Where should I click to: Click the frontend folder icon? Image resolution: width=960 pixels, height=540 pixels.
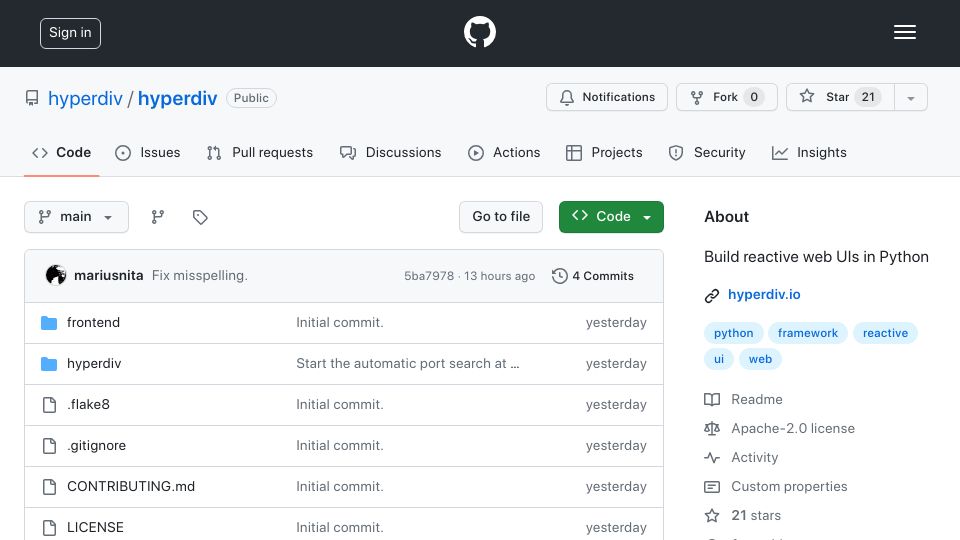click(49, 323)
